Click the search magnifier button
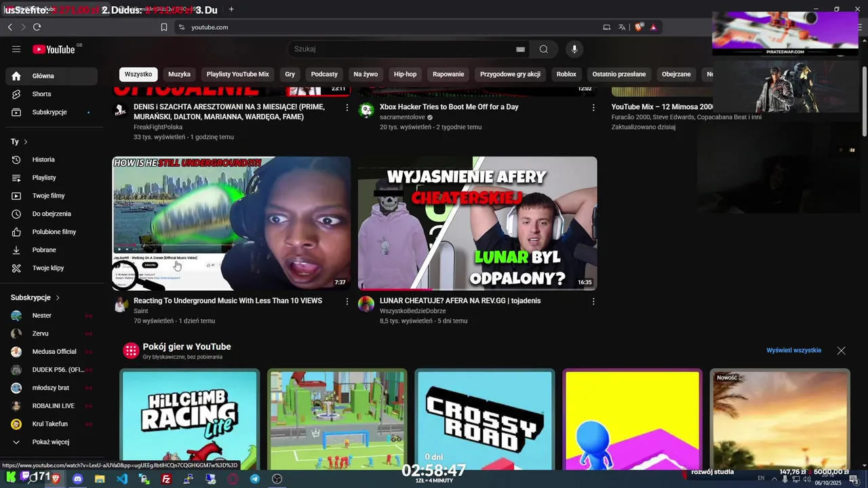 (x=544, y=49)
